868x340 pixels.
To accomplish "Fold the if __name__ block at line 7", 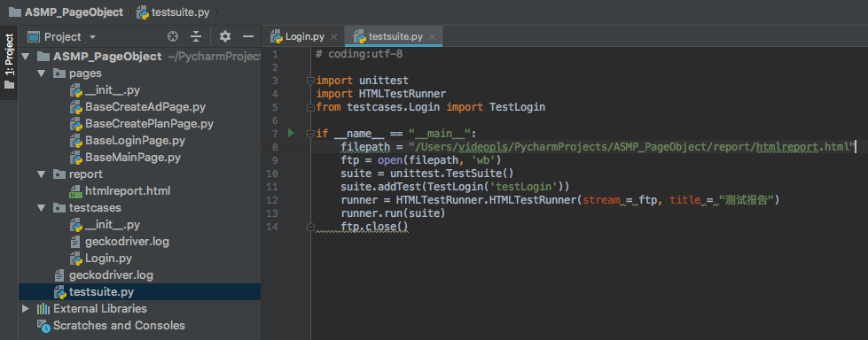I will [x=310, y=133].
